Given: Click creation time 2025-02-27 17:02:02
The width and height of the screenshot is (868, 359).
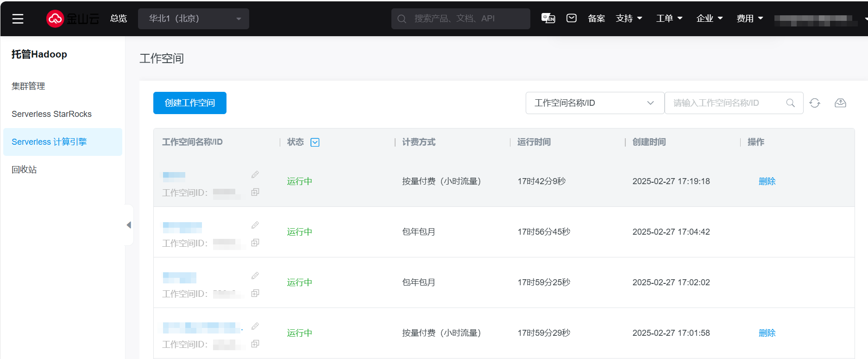Looking at the screenshot, I should (x=671, y=282).
